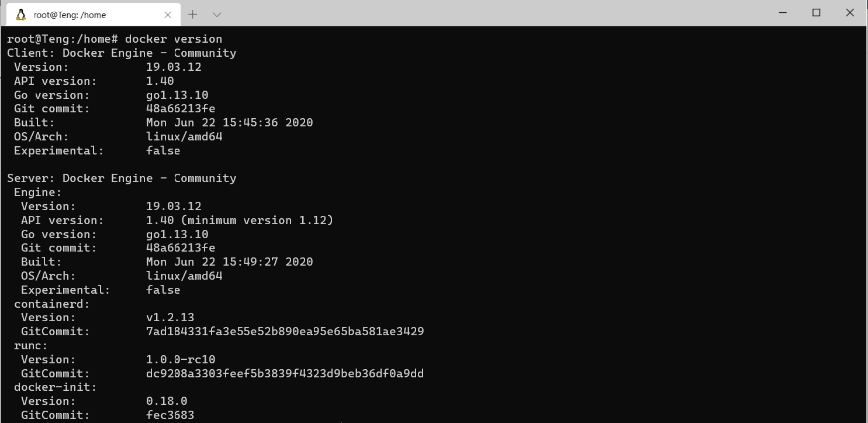Close the root@Teng: /home tab

168,15
